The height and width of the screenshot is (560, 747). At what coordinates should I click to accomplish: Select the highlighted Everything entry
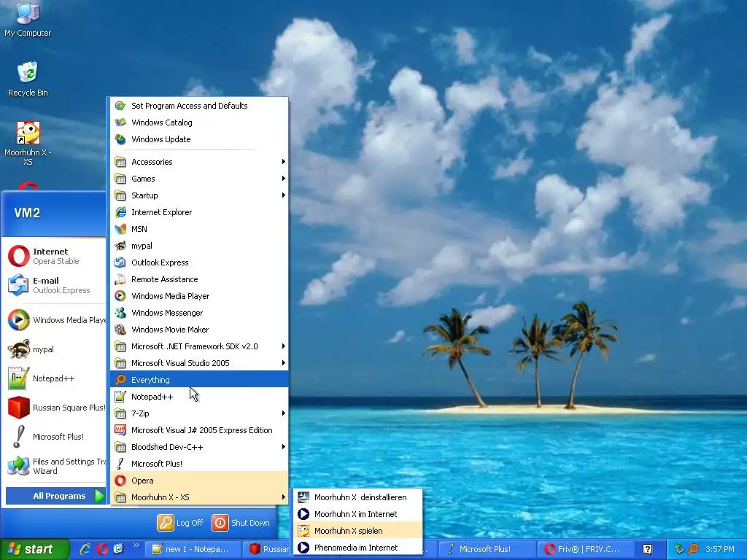[x=199, y=379]
